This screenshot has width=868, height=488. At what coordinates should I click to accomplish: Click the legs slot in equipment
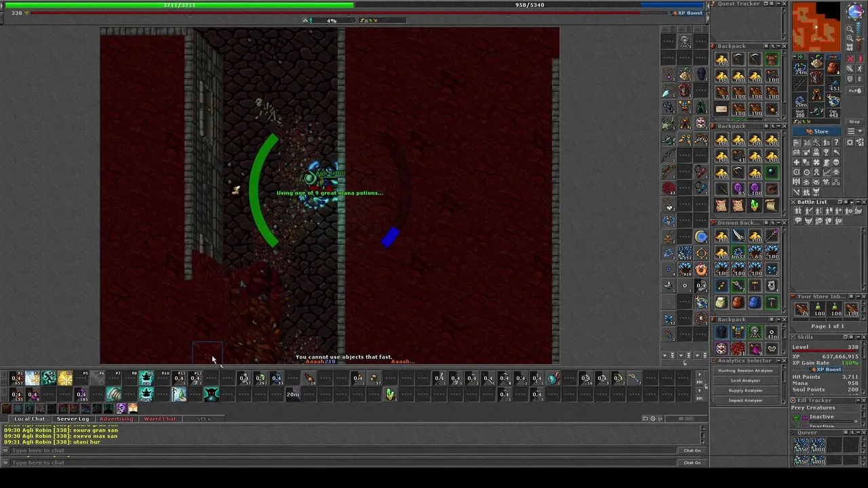coord(816,94)
